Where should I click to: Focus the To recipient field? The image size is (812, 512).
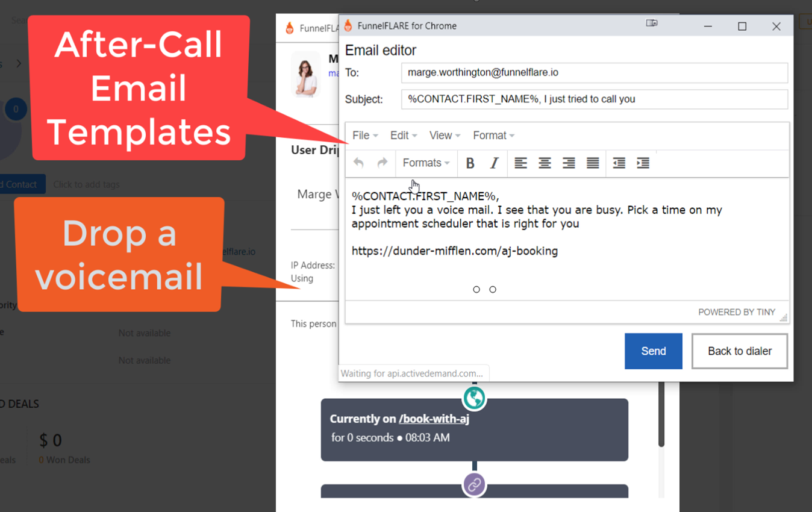[595, 72]
